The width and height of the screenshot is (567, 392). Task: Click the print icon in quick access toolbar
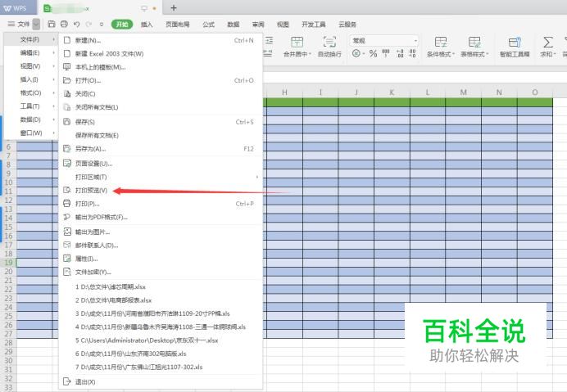(x=64, y=25)
